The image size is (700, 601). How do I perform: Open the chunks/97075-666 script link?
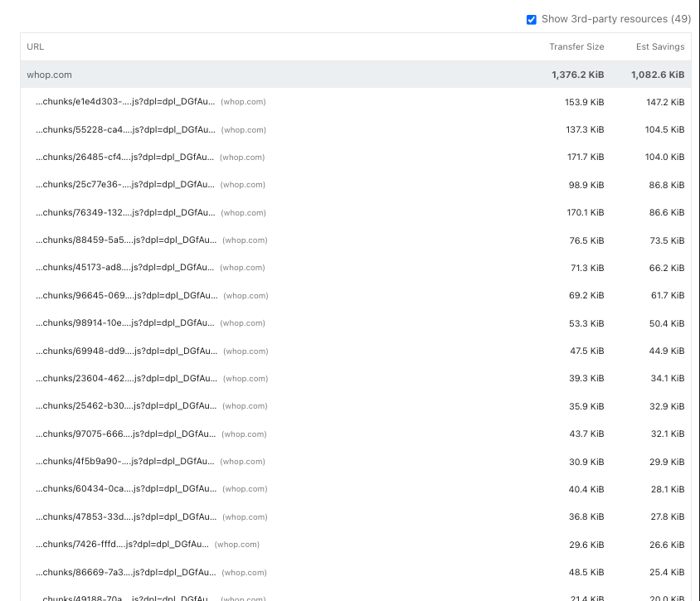click(x=126, y=434)
